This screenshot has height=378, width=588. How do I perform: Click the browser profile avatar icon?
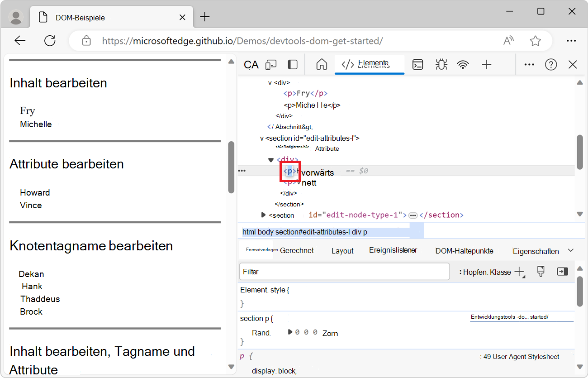point(16,17)
